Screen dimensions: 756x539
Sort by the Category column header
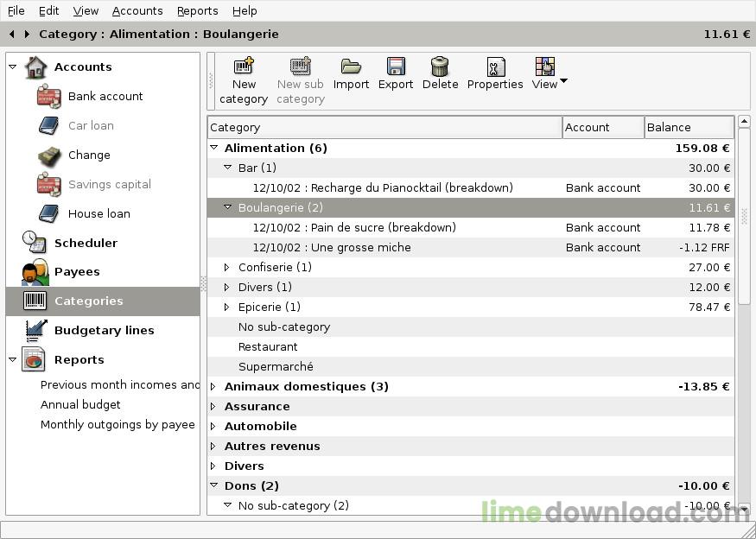[384, 127]
